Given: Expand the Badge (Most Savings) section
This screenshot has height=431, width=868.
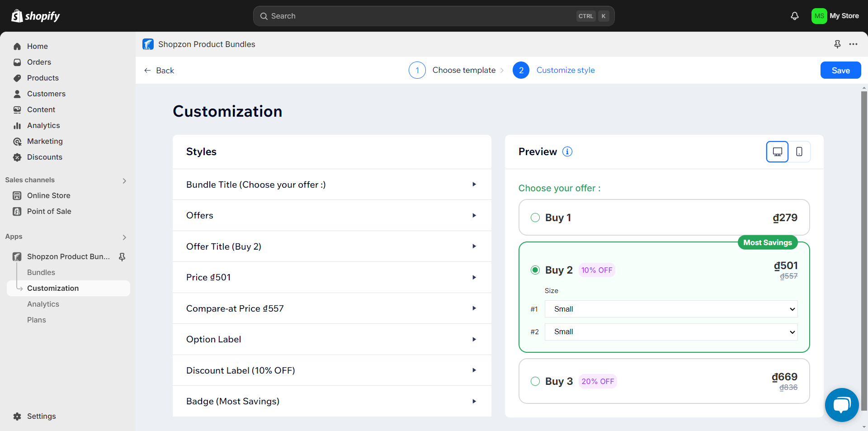Looking at the screenshot, I should (332, 401).
